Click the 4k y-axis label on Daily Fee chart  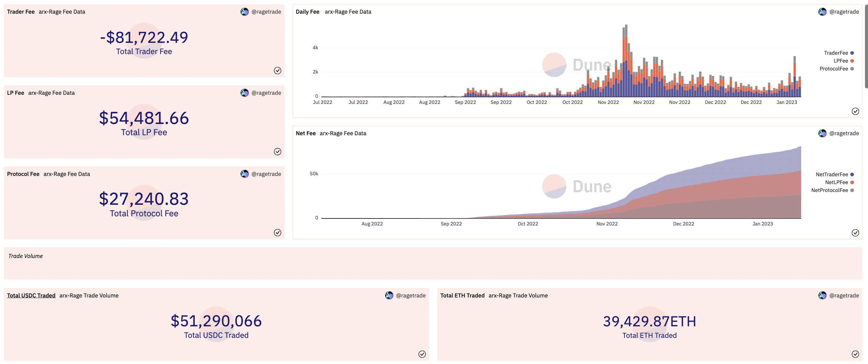pos(315,47)
